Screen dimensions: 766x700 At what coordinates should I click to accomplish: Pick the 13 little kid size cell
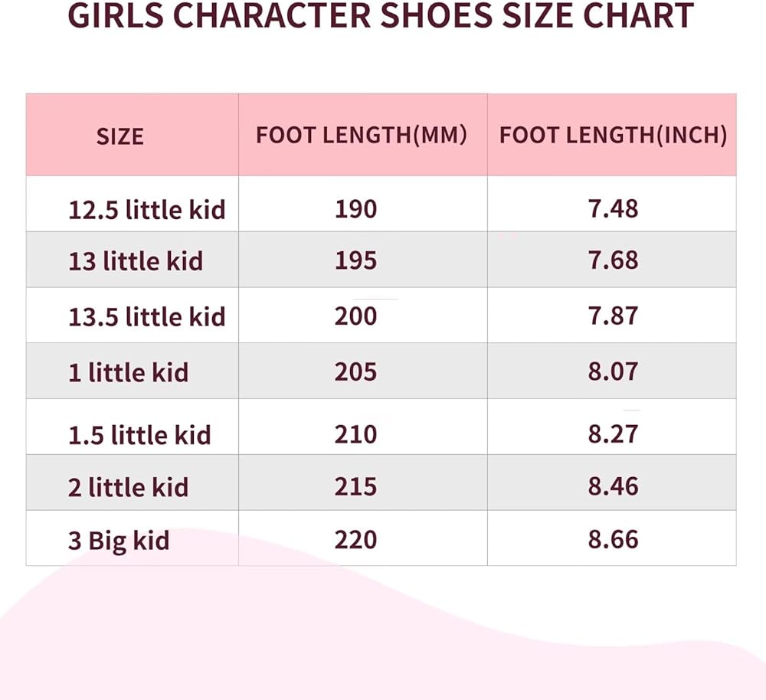[136, 261]
